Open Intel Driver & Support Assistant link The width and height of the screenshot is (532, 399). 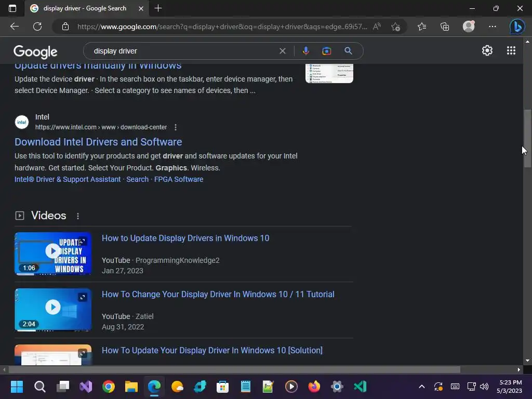point(68,179)
